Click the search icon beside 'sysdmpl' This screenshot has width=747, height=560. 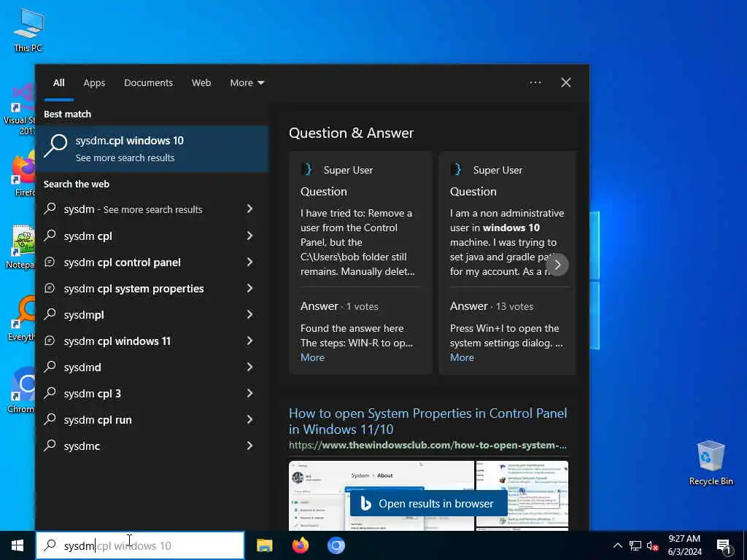pos(50,314)
